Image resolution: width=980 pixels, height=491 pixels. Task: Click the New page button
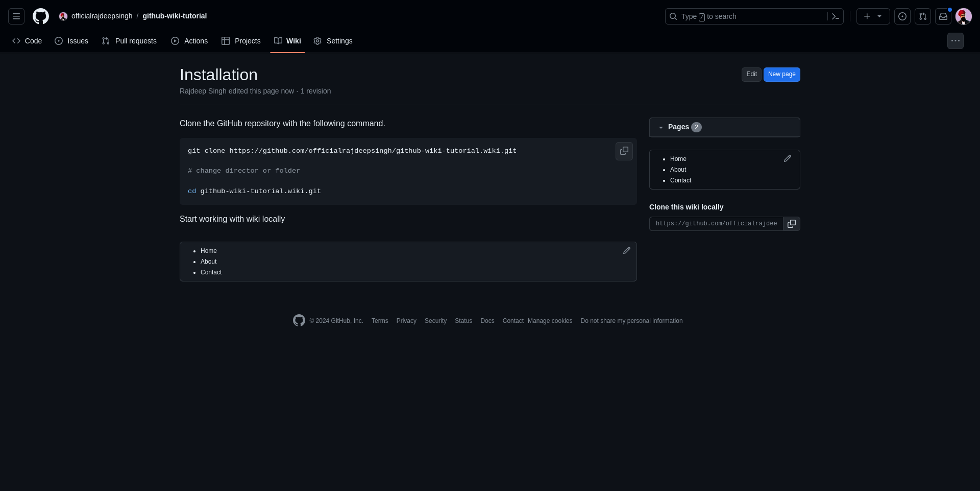pyautogui.click(x=782, y=75)
